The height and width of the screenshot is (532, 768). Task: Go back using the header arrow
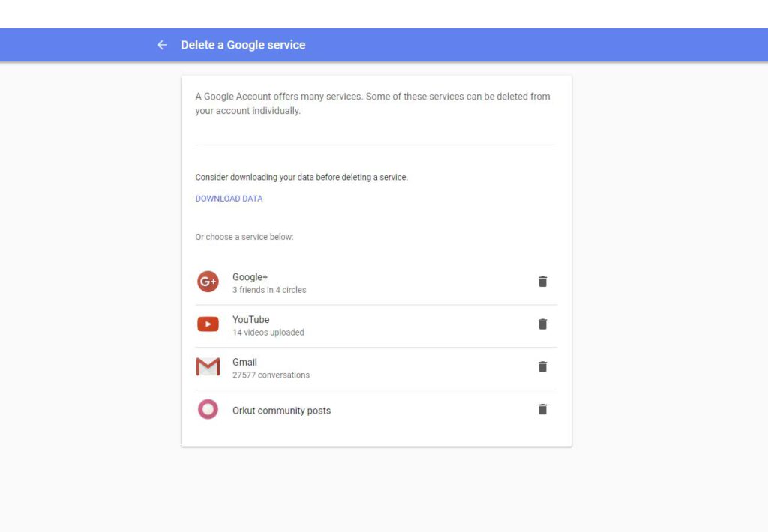pyautogui.click(x=162, y=45)
